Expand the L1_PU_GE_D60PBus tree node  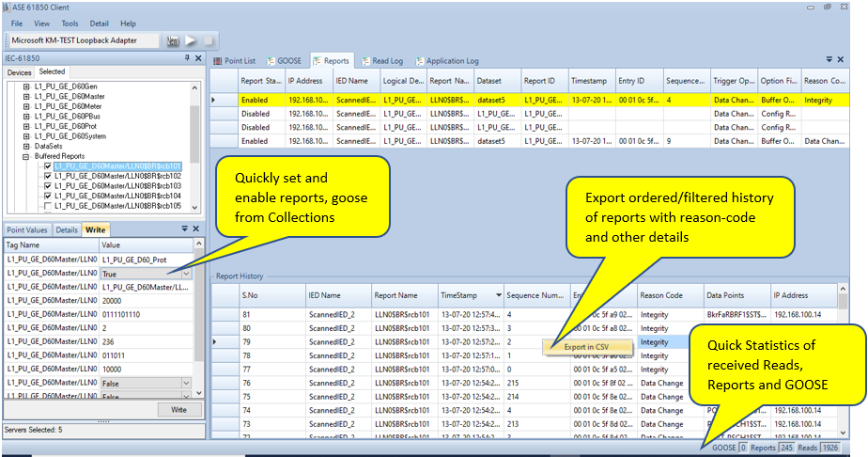(x=26, y=117)
